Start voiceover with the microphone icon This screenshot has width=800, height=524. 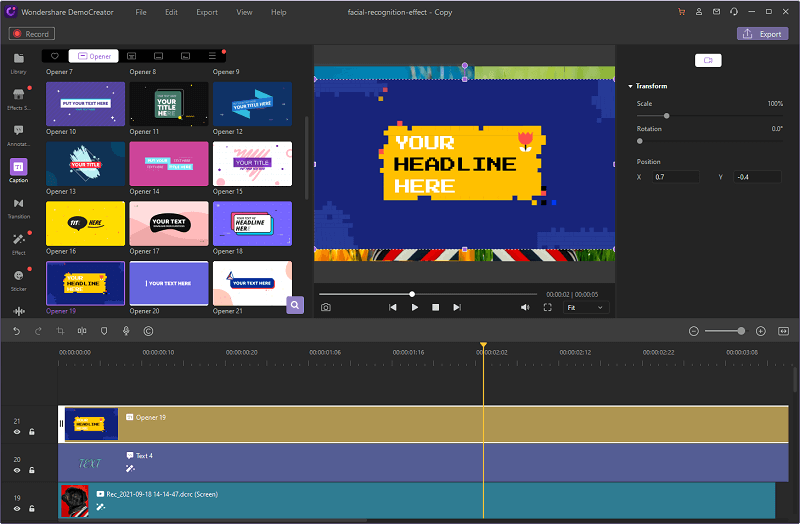pos(126,331)
